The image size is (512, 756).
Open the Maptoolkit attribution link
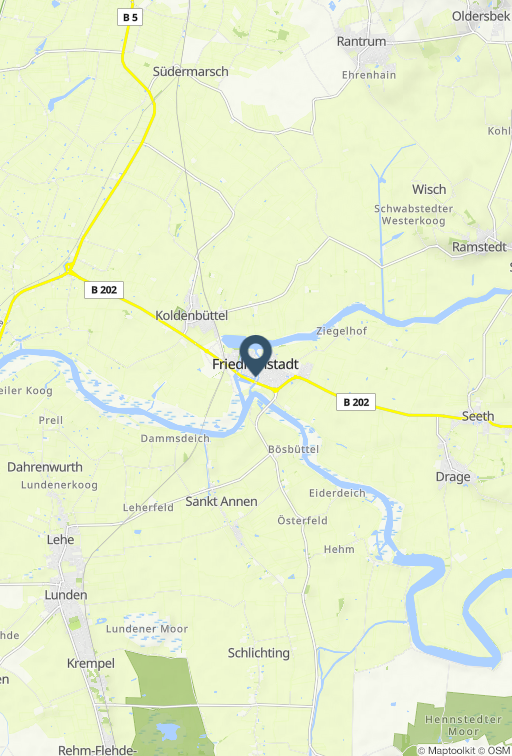click(x=451, y=751)
